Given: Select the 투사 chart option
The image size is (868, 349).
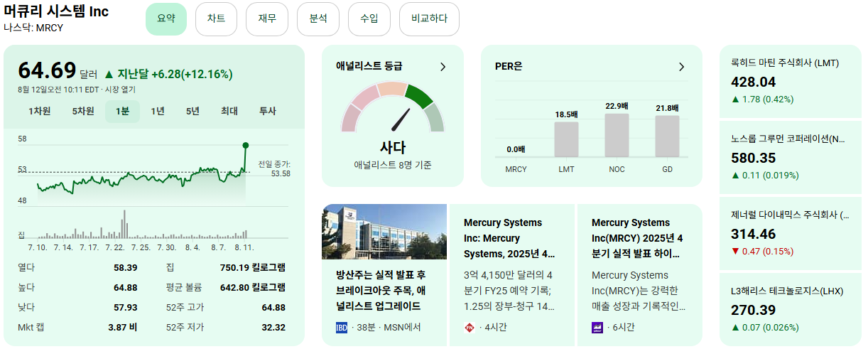Looking at the screenshot, I should pos(267,111).
